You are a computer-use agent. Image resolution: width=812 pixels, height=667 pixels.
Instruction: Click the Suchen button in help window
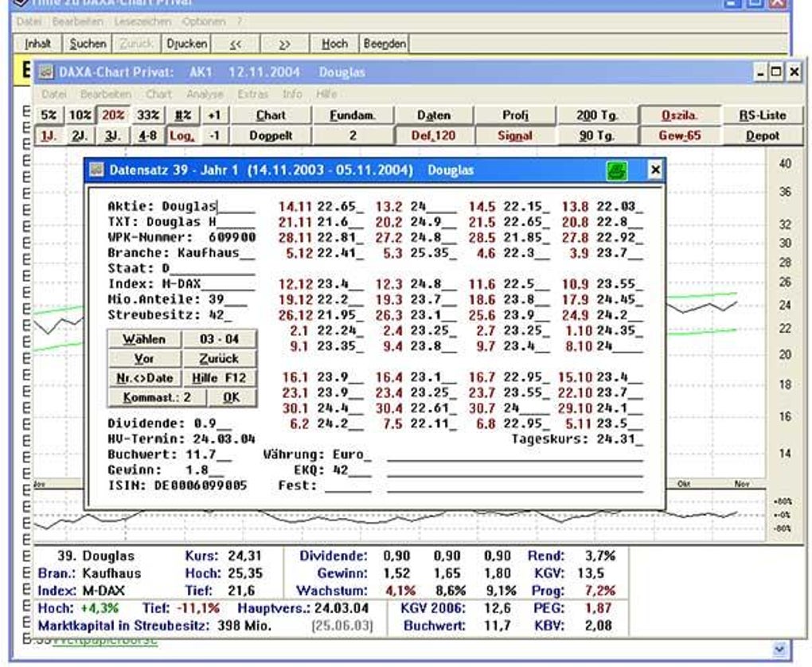click(87, 44)
